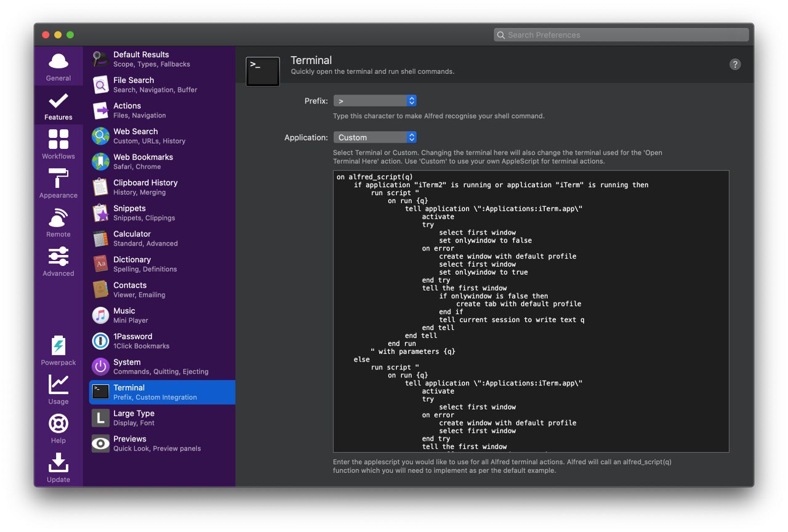Open the Music Mini Player feature
This screenshot has width=788, height=532.
pyautogui.click(x=162, y=316)
